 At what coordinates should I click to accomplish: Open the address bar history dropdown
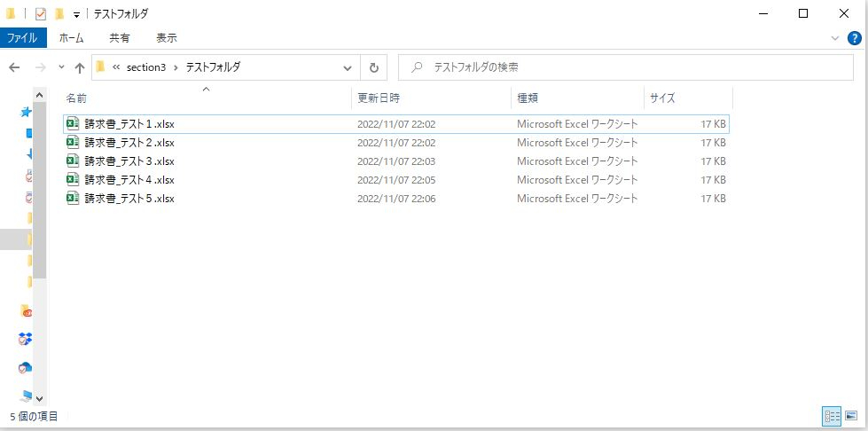click(347, 67)
